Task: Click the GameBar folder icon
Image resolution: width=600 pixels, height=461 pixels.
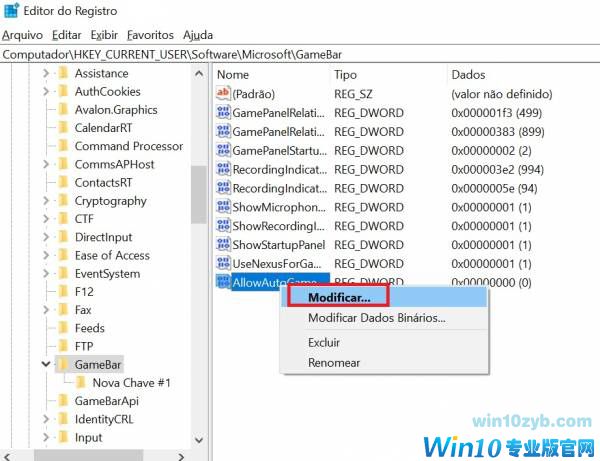Action: [64, 364]
